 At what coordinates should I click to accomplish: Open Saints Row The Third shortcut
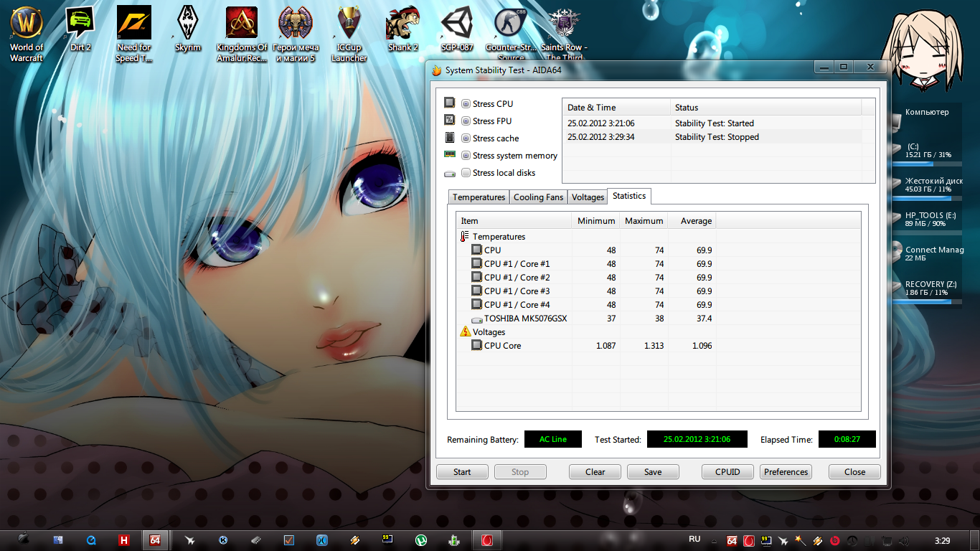pos(565,34)
